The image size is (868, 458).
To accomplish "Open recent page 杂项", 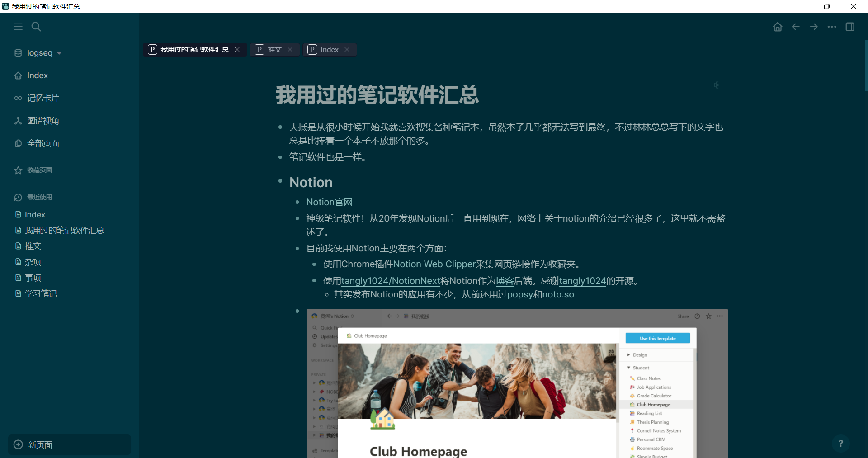I will [33, 262].
